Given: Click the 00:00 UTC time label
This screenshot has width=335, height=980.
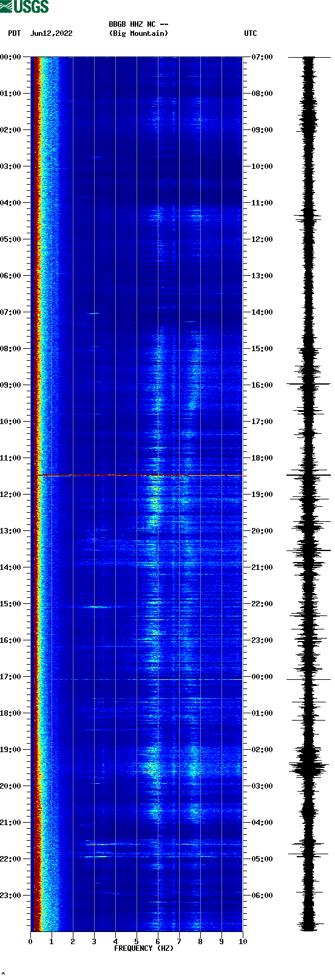Looking at the screenshot, I should [262, 677].
